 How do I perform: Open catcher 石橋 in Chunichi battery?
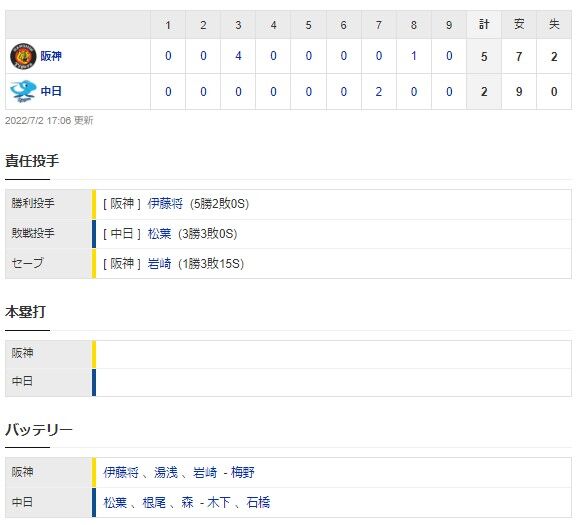[258, 502]
